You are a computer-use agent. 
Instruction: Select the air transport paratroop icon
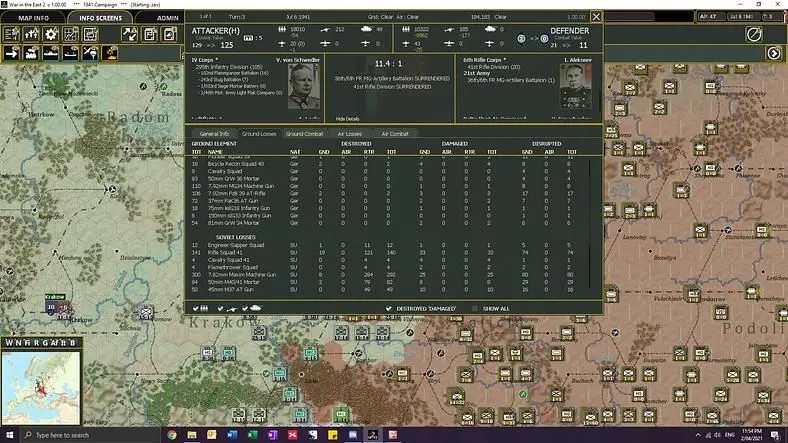coord(90,53)
